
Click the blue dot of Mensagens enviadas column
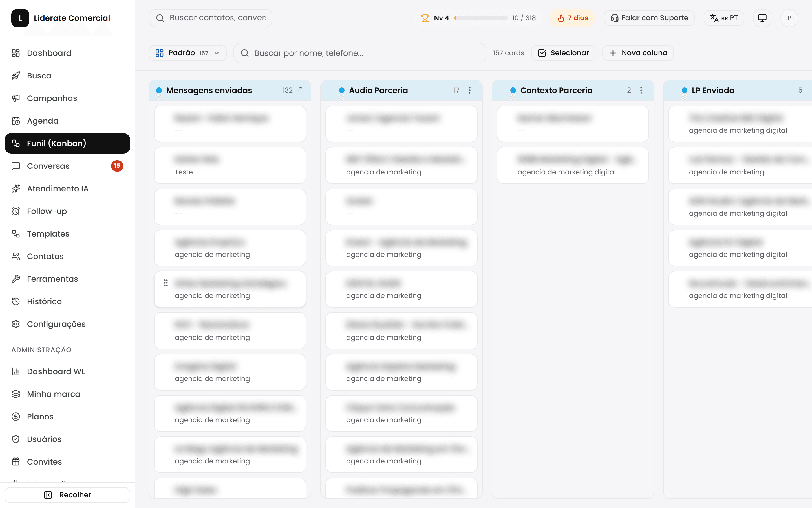tap(159, 90)
